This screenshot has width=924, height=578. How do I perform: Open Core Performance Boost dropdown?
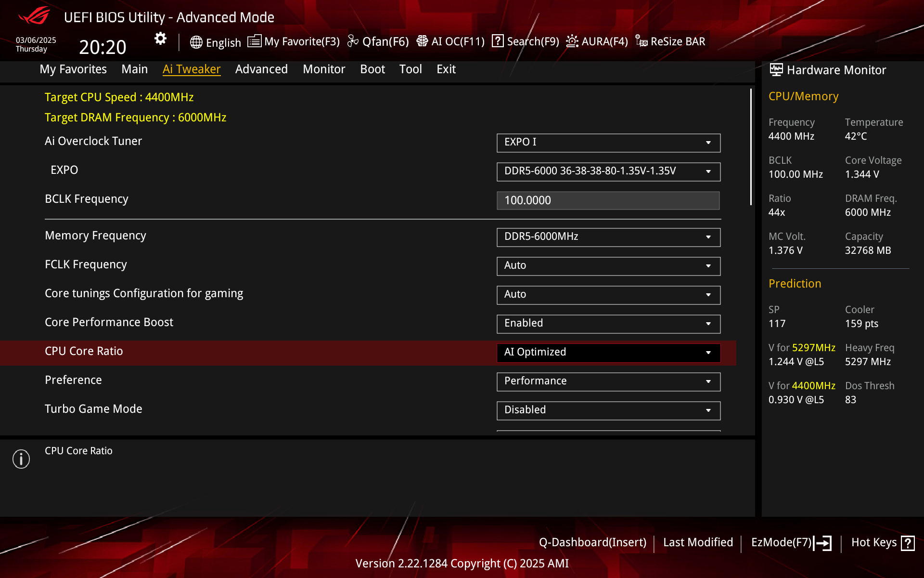[x=608, y=324]
